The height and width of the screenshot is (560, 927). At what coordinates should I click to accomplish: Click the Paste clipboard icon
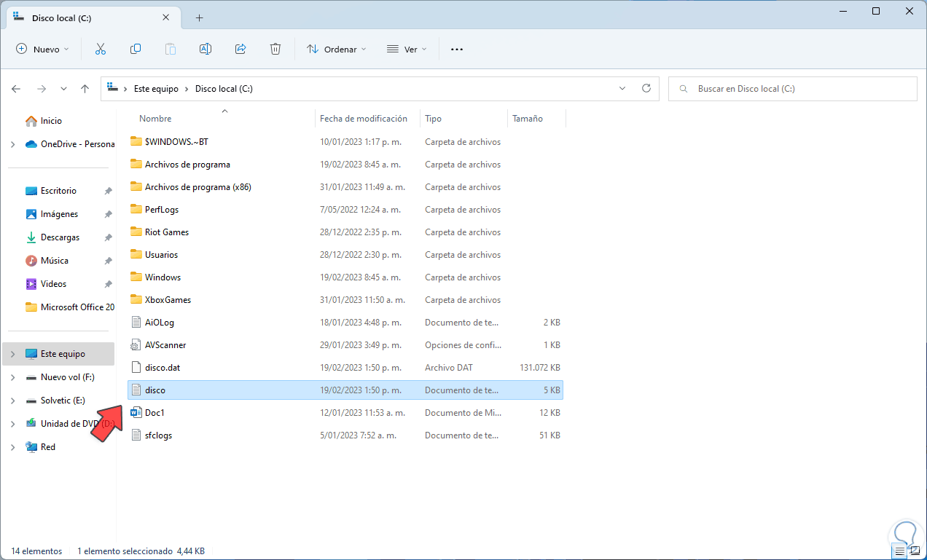(x=171, y=49)
